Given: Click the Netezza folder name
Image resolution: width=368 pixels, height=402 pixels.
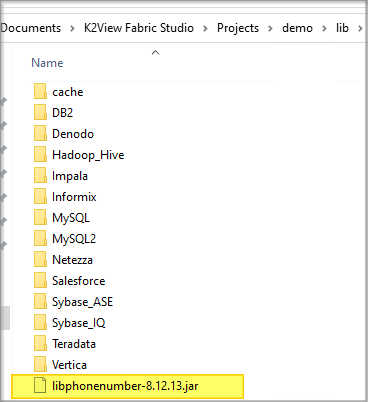Looking at the screenshot, I should [x=72, y=260].
